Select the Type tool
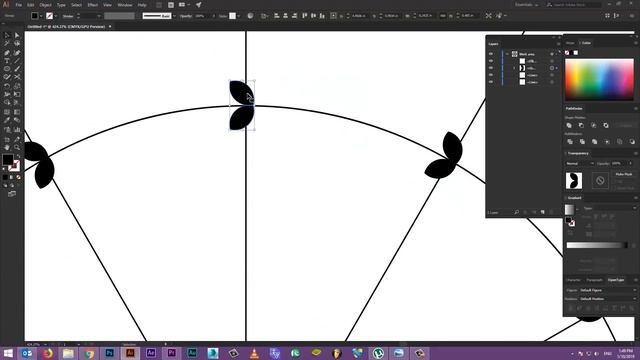The width and height of the screenshot is (640, 360). tap(7, 61)
